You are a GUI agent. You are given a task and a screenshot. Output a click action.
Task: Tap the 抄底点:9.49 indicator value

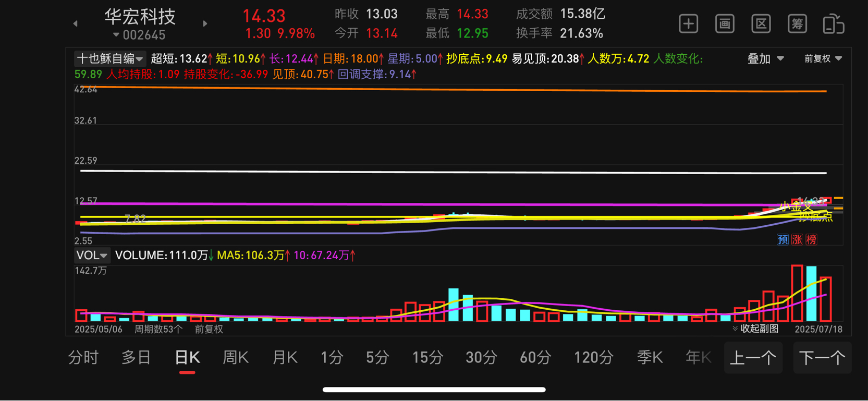(476, 58)
